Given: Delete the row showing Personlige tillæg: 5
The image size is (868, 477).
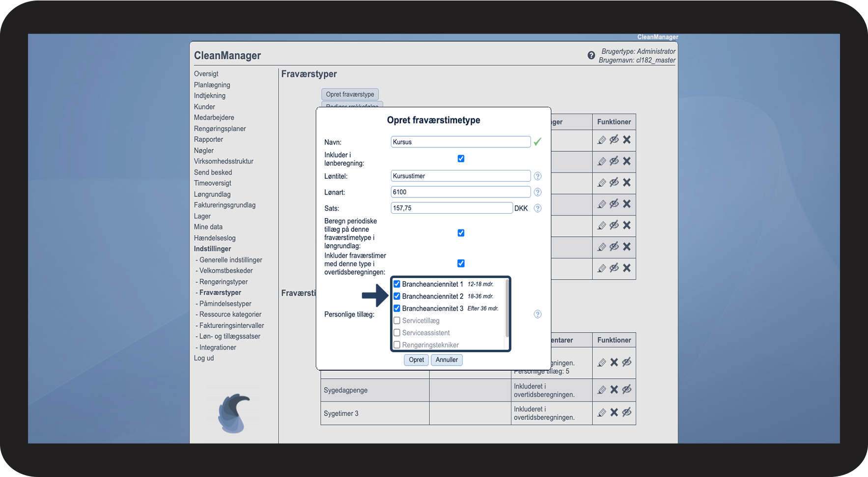Looking at the screenshot, I should [x=614, y=363].
